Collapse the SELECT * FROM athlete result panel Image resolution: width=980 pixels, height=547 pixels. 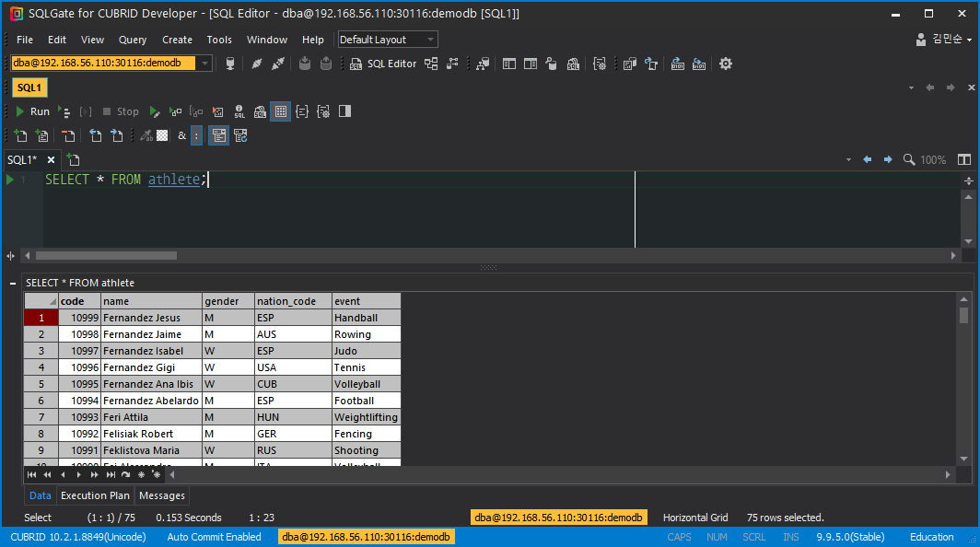tap(13, 283)
